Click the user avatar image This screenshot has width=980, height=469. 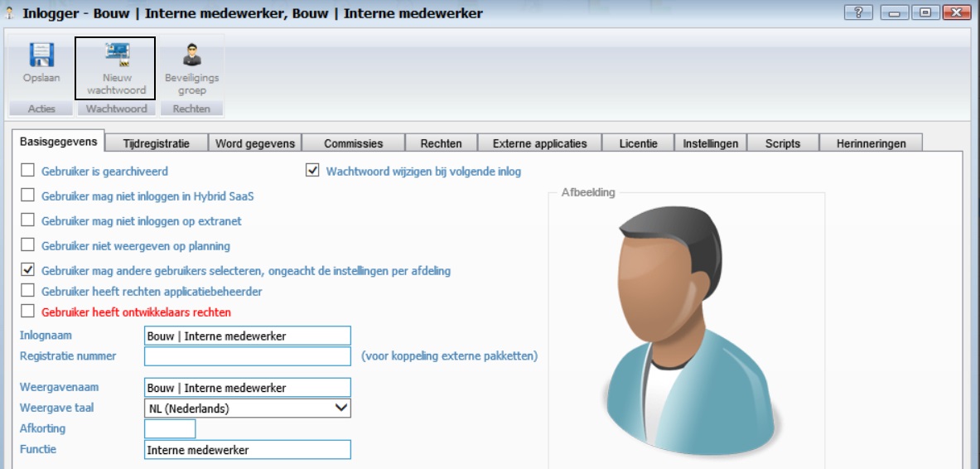tap(685, 331)
